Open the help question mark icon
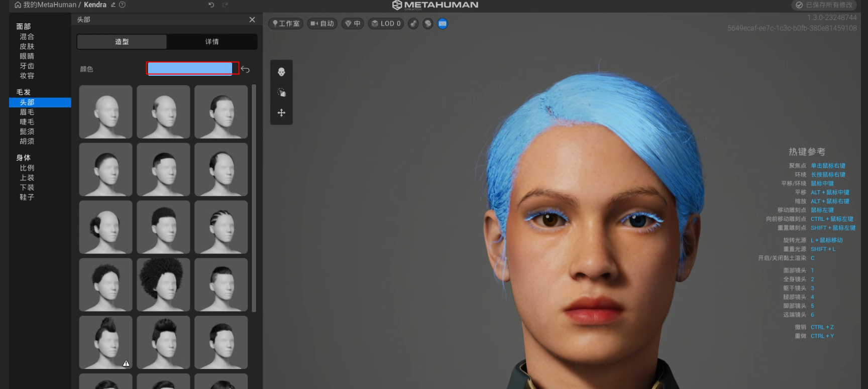The image size is (868, 389). click(x=122, y=5)
